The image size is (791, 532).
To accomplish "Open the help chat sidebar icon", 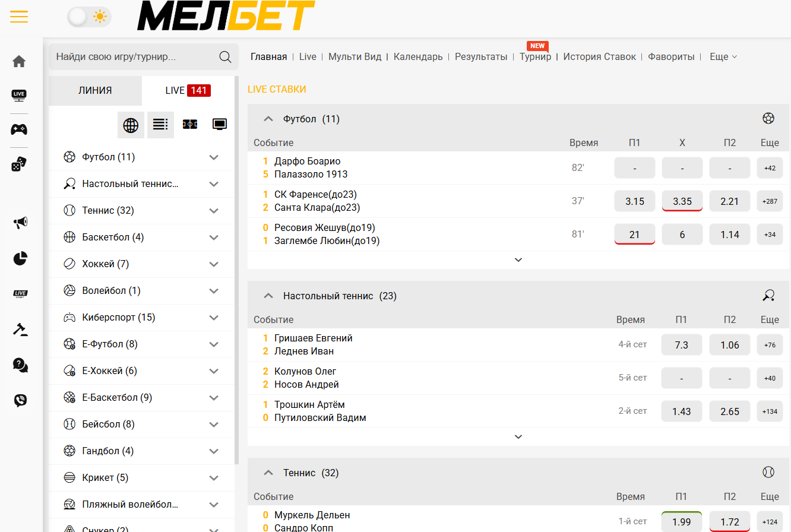I will pos(20,365).
